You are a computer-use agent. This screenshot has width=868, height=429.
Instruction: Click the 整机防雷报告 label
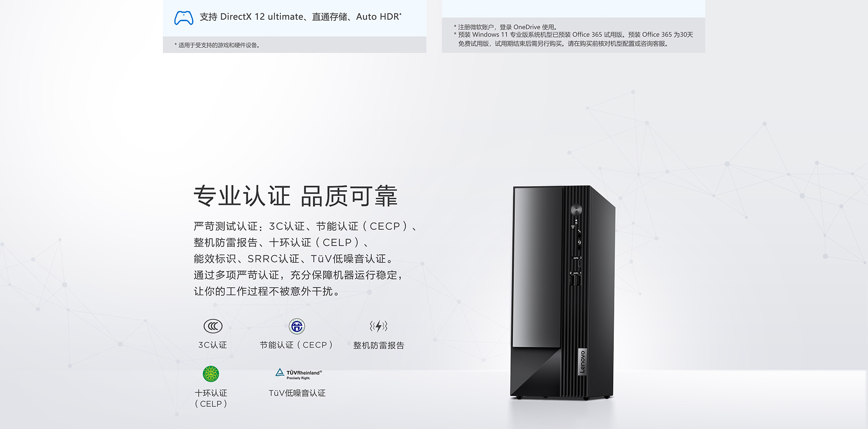pyautogui.click(x=378, y=345)
